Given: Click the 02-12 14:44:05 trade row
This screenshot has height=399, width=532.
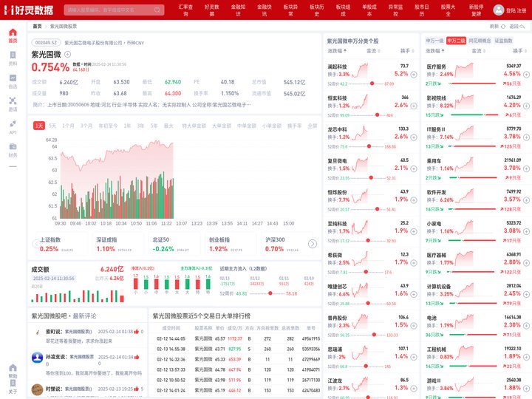Looking at the screenshot, I should pos(235,338).
